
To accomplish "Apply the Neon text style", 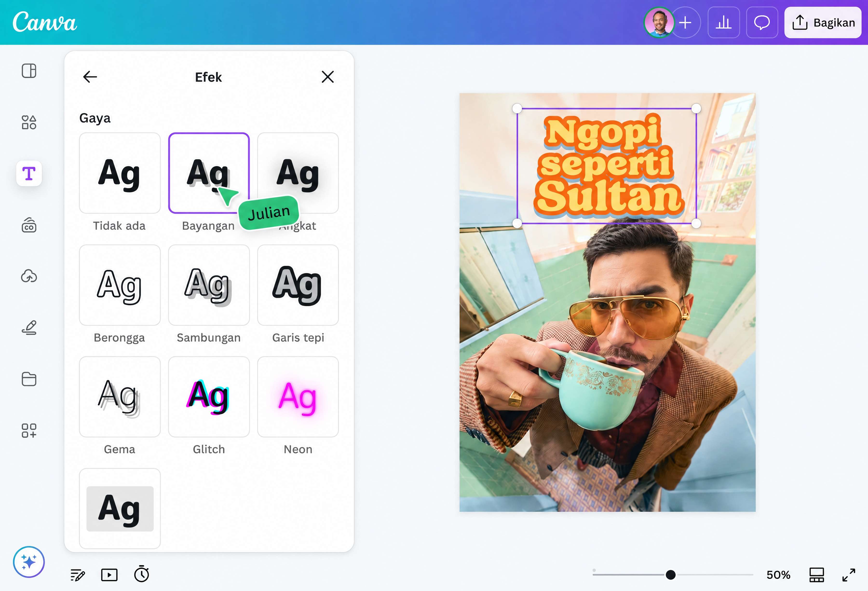I will (x=298, y=397).
